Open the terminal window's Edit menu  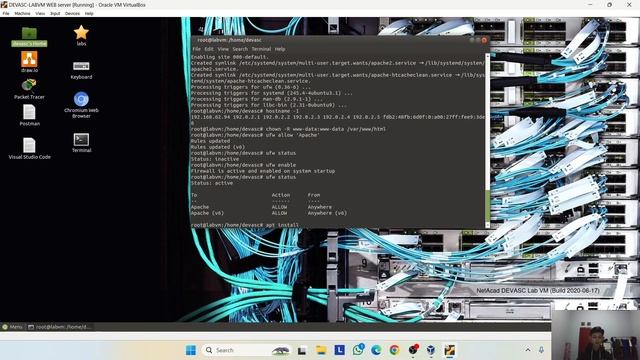pyautogui.click(x=209, y=49)
